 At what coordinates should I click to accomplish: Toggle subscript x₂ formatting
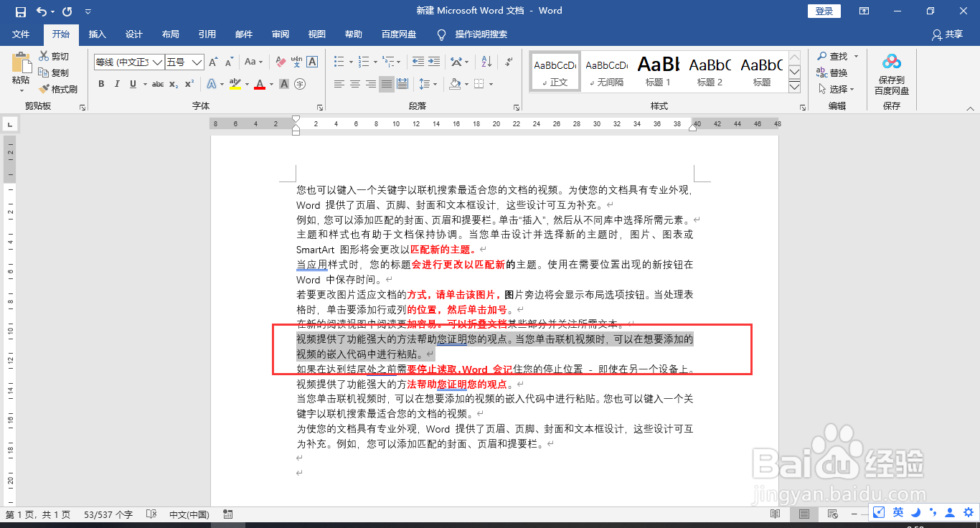pyautogui.click(x=174, y=84)
